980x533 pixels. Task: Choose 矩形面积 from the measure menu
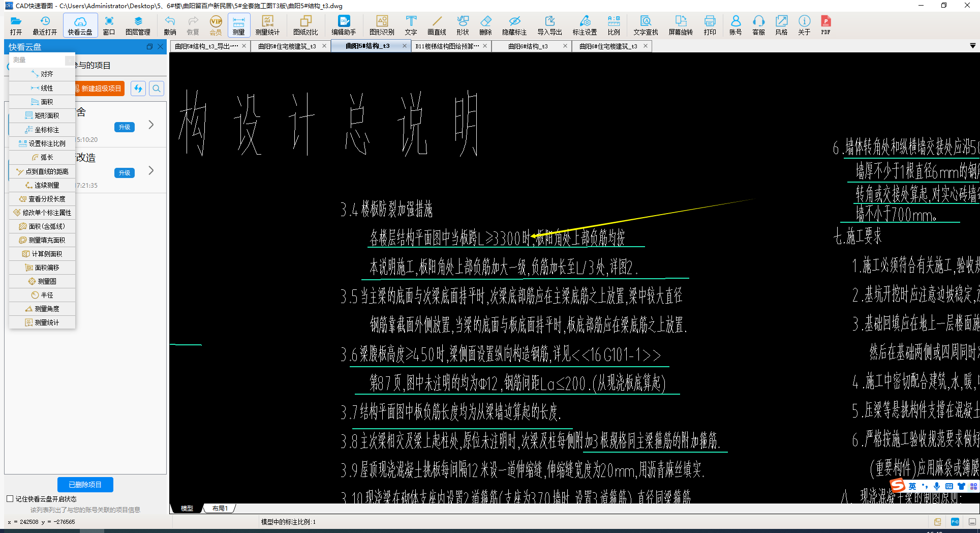click(42, 116)
